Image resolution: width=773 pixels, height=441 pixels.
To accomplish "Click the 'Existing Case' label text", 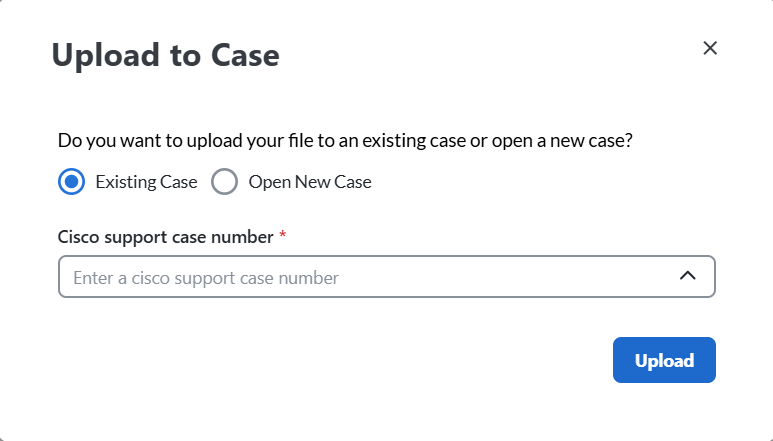I will click(146, 182).
